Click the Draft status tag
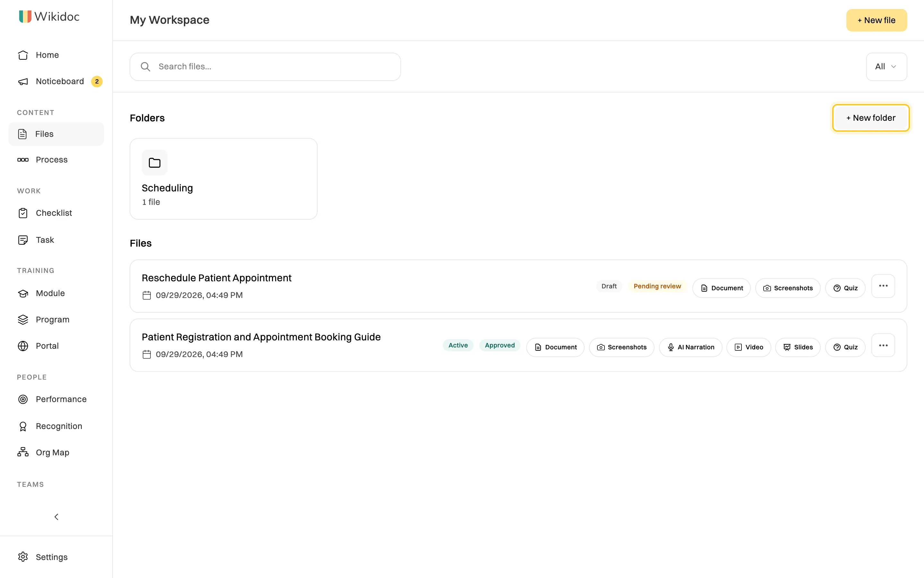924x578 pixels. (x=609, y=286)
